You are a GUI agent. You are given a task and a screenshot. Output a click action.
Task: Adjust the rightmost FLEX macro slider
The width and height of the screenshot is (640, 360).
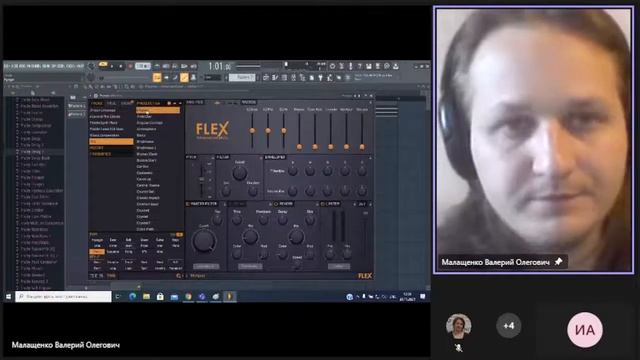tap(362, 146)
